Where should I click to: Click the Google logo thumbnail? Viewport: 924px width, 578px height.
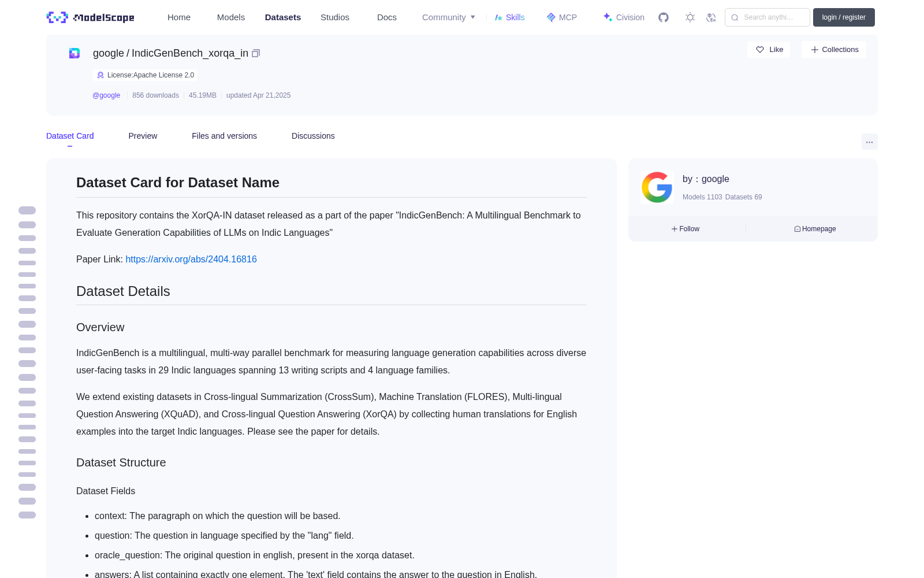pyautogui.click(x=657, y=187)
